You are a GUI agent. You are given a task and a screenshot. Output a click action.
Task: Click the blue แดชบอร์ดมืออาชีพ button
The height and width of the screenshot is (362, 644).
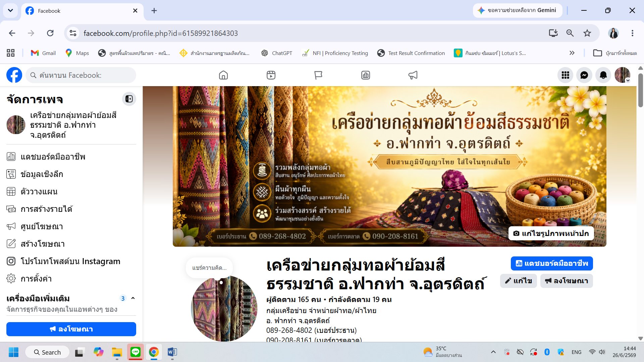pyautogui.click(x=552, y=263)
